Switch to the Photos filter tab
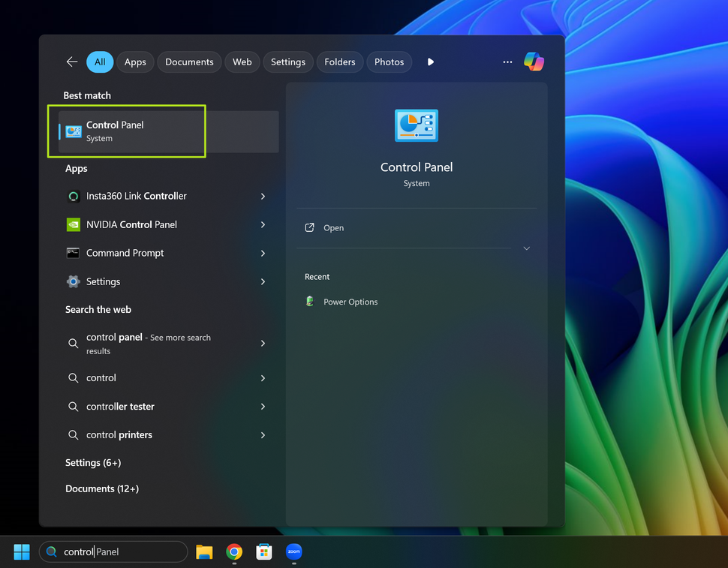This screenshot has height=568, width=728. pos(389,62)
